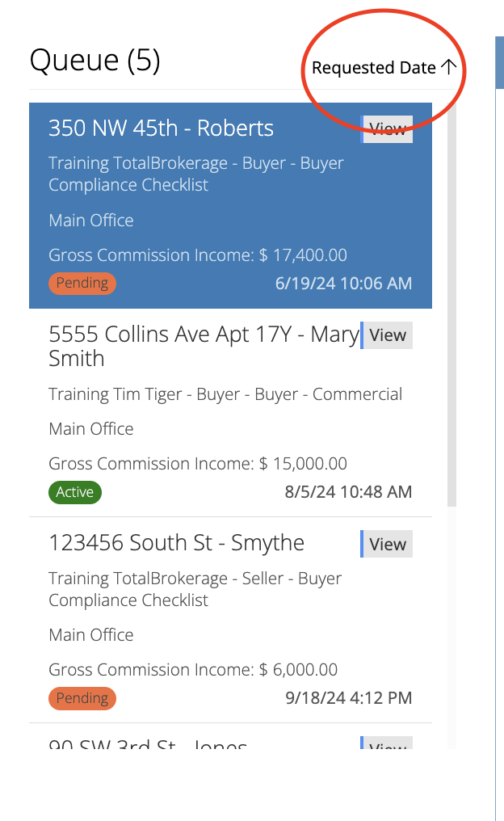Click Gross Commission Income $ 6,000.00

point(193,670)
